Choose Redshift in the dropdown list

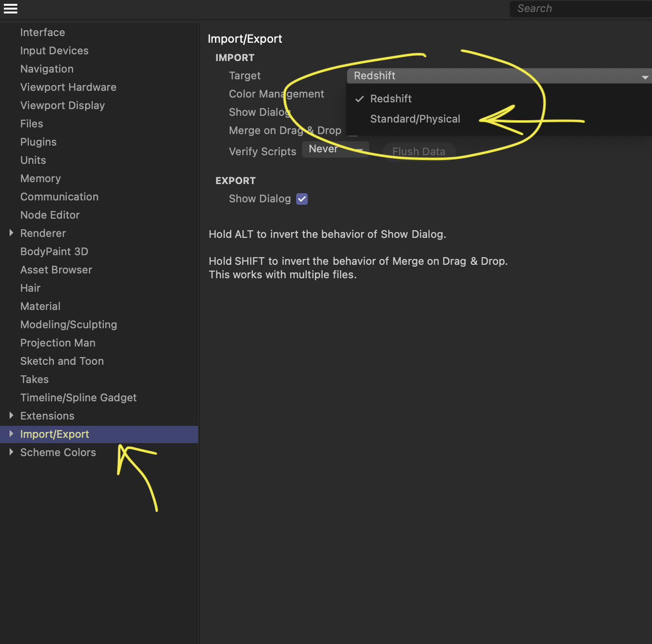391,99
